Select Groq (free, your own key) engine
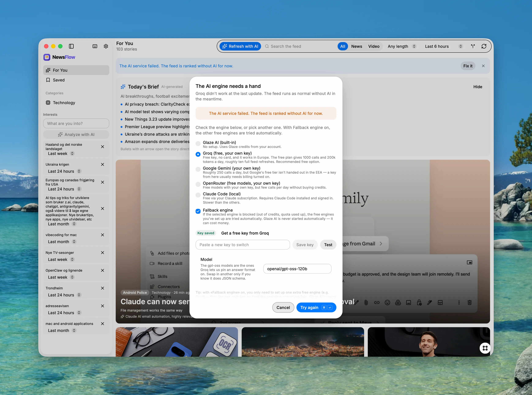The height and width of the screenshot is (395, 532). point(198,154)
